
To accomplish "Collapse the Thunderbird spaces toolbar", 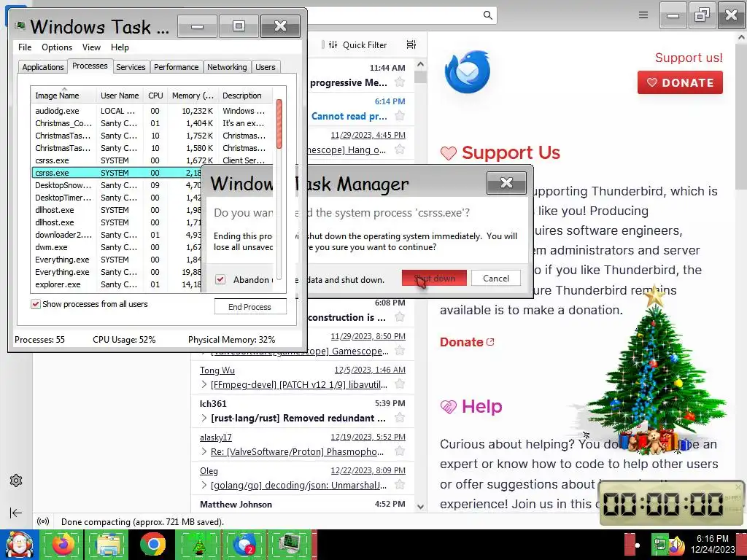I will [16, 513].
